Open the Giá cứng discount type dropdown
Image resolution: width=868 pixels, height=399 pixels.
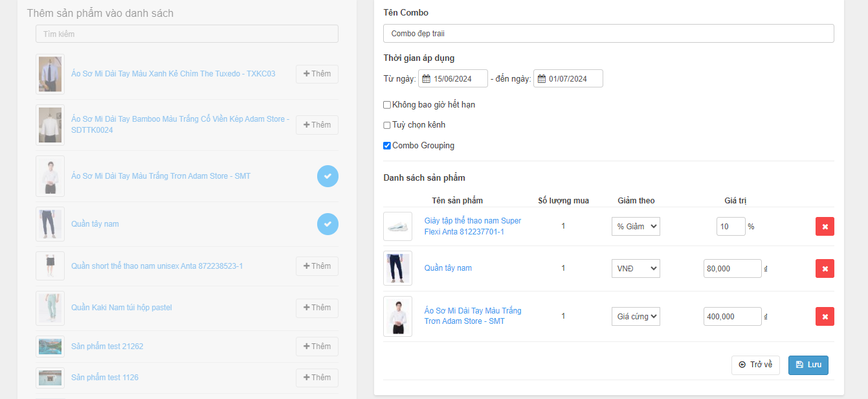click(636, 316)
